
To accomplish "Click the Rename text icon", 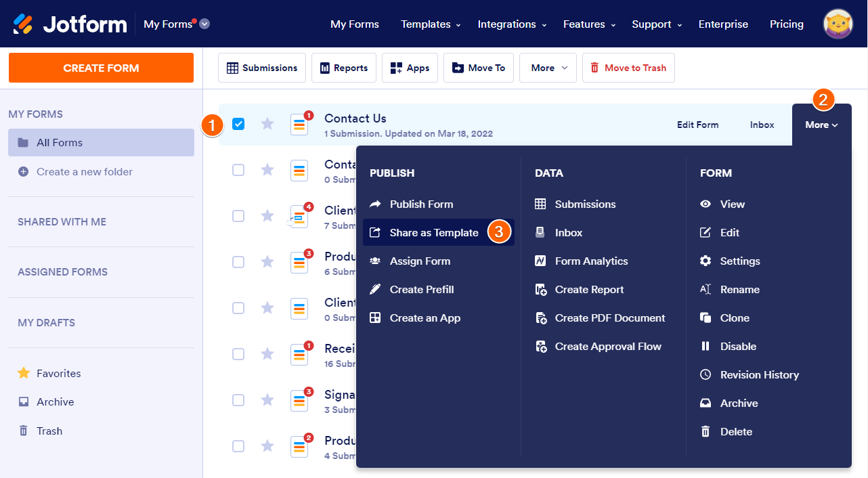I will pyautogui.click(x=706, y=289).
